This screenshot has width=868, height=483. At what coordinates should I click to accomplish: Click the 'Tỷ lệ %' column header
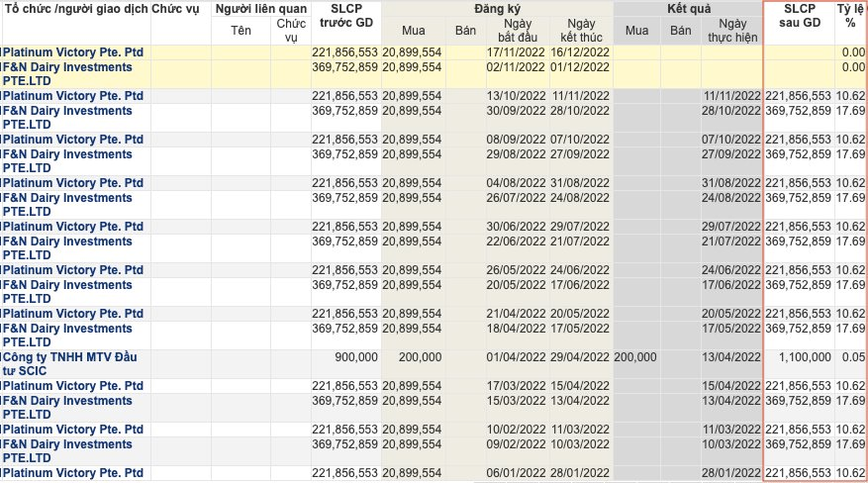click(x=850, y=16)
